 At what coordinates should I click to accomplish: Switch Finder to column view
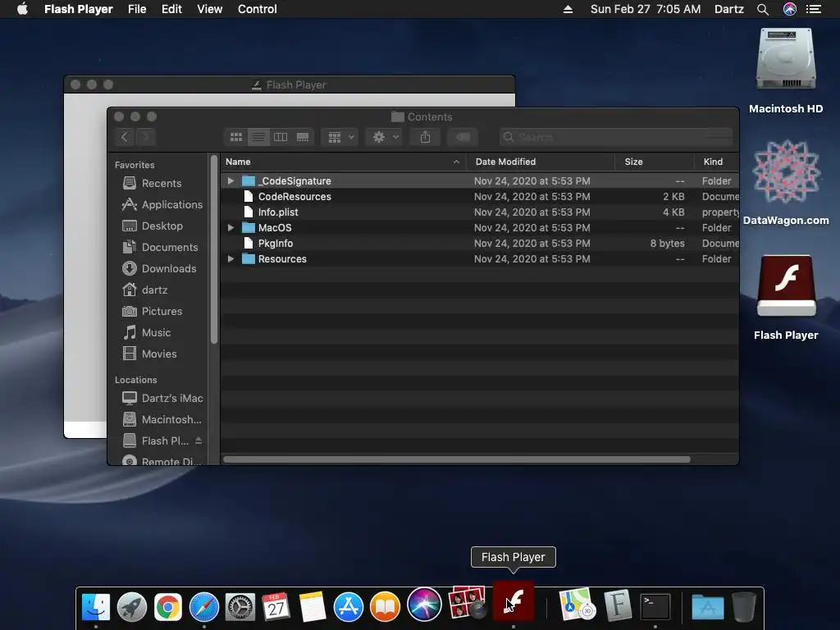pos(281,137)
